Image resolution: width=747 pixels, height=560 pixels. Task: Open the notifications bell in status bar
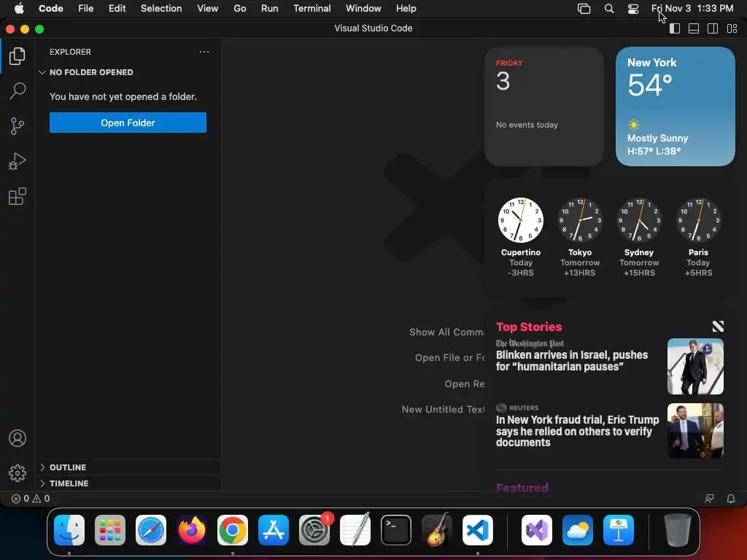pyautogui.click(x=731, y=499)
